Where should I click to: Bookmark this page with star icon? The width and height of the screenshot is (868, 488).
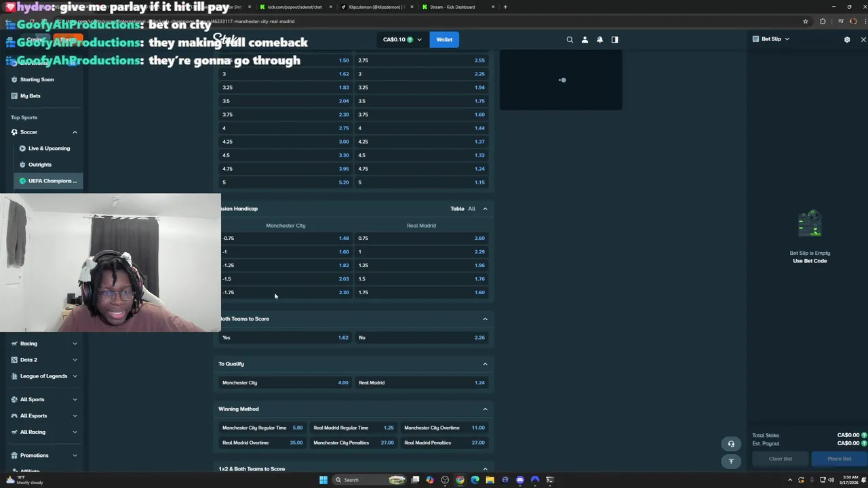(806, 21)
